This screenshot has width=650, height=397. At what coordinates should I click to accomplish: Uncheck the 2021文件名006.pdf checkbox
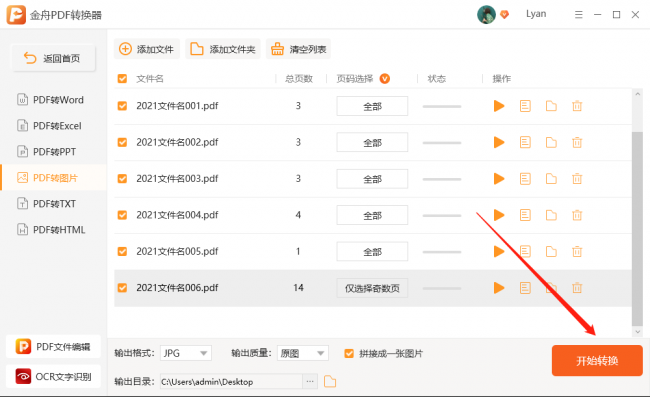tap(122, 288)
